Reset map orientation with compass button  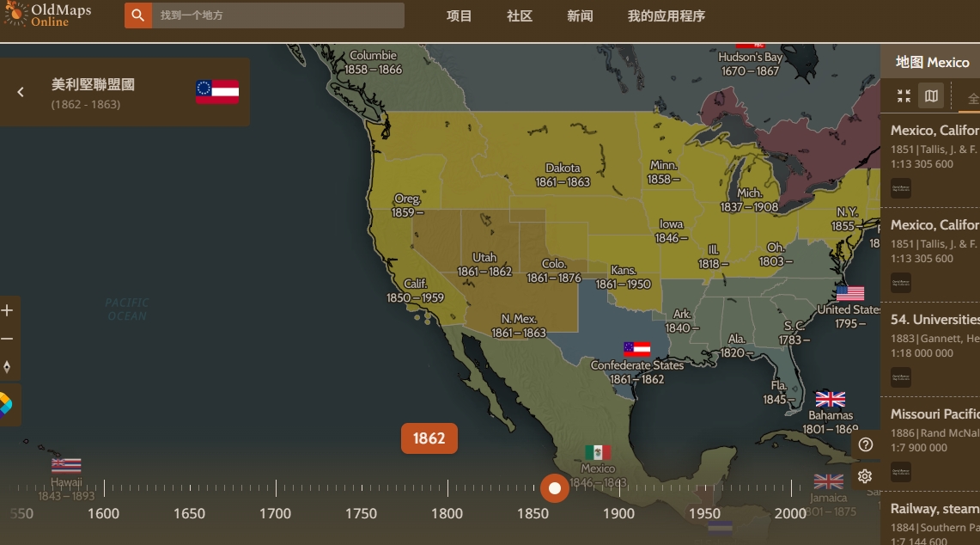click(x=8, y=367)
